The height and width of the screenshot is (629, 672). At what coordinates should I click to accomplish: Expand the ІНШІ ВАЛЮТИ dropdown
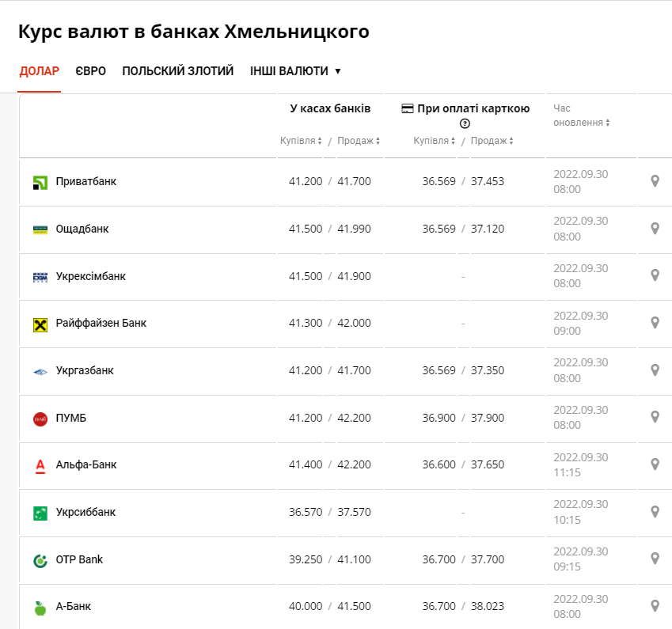pyautogui.click(x=295, y=71)
